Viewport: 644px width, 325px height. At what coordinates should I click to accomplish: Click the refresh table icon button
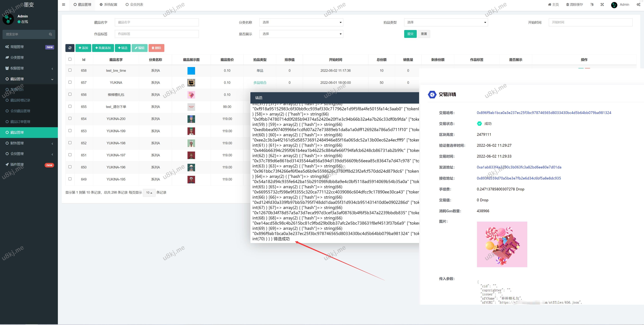click(x=70, y=48)
